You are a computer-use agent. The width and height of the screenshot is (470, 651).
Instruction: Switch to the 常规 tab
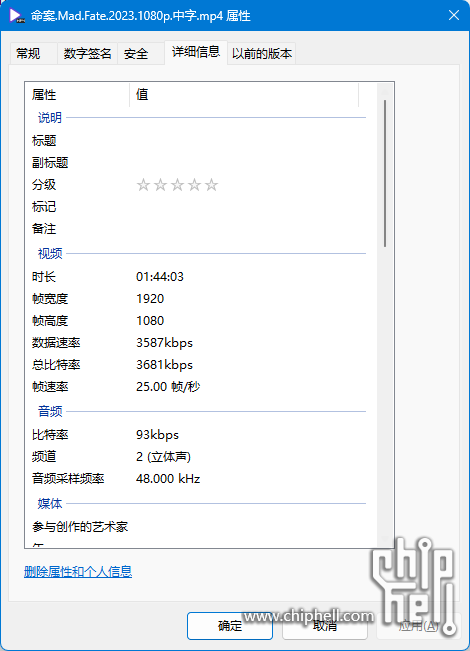pos(33,54)
